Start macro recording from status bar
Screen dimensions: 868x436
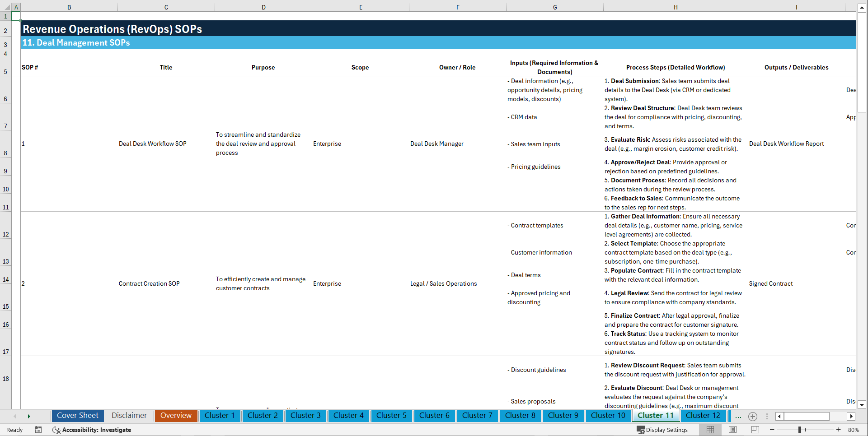tap(38, 430)
